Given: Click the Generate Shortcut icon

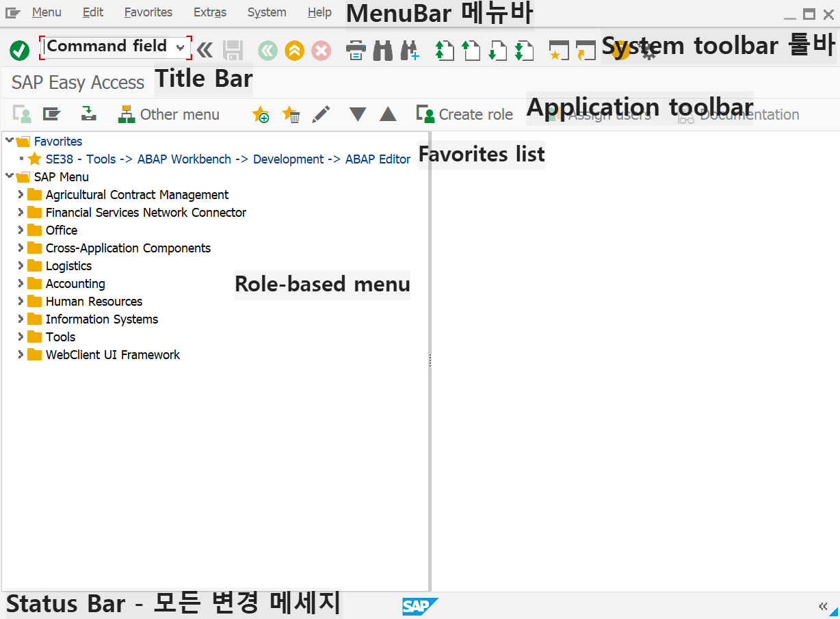Looking at the screenshot, I should pyautogui.click(x=586, y=51).
